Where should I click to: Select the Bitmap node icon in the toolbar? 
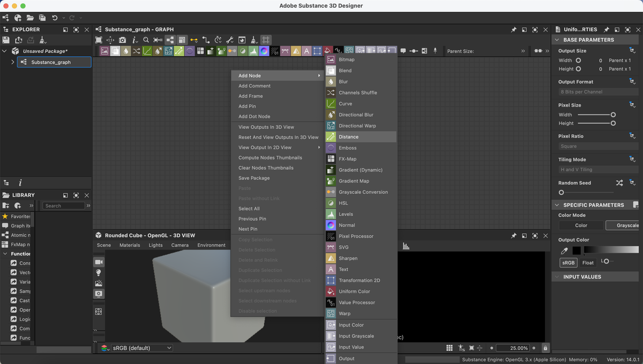104,50
